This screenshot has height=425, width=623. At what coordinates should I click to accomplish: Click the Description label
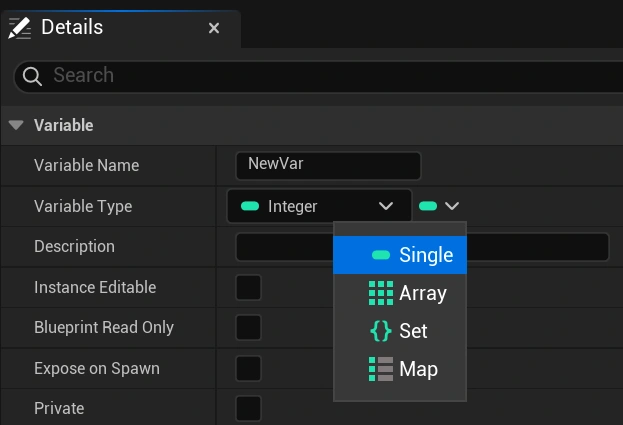74,246
